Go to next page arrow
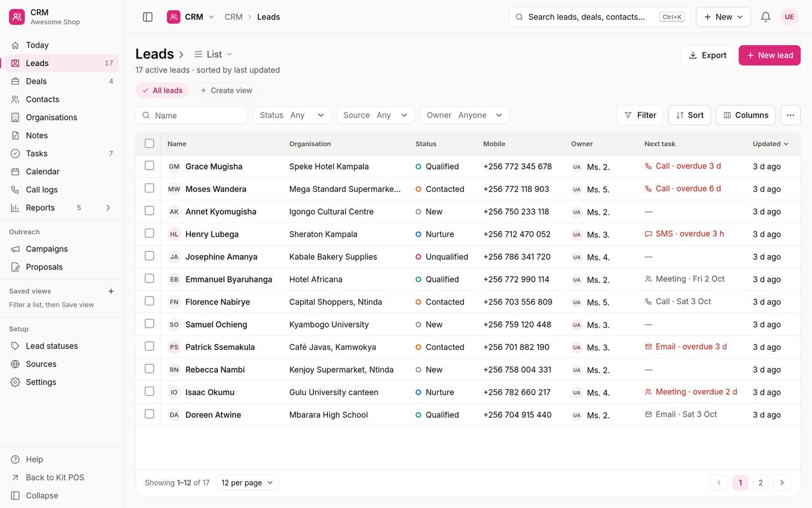This screenshot has height=508, width=812. tap(782, 483)
